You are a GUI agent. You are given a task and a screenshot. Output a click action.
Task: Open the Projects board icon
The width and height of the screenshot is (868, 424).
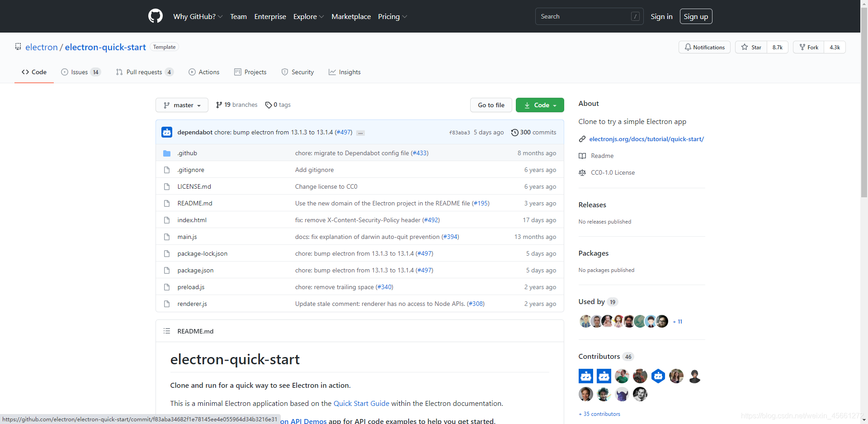(x=237, y=72)
